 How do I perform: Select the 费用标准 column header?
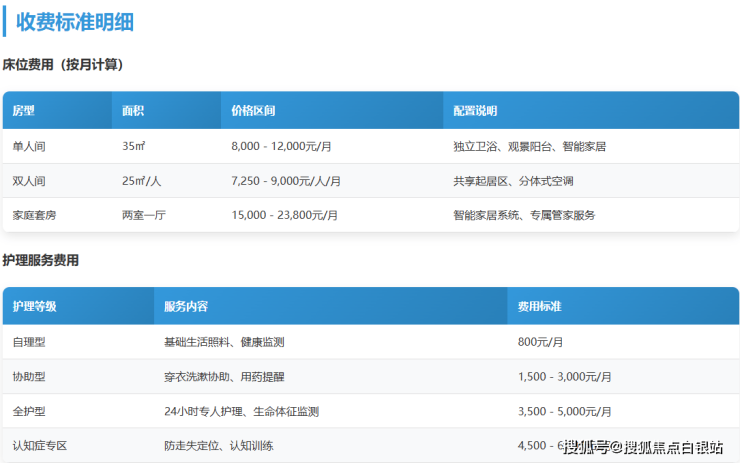pyautogui.click(x=539, y=307)
